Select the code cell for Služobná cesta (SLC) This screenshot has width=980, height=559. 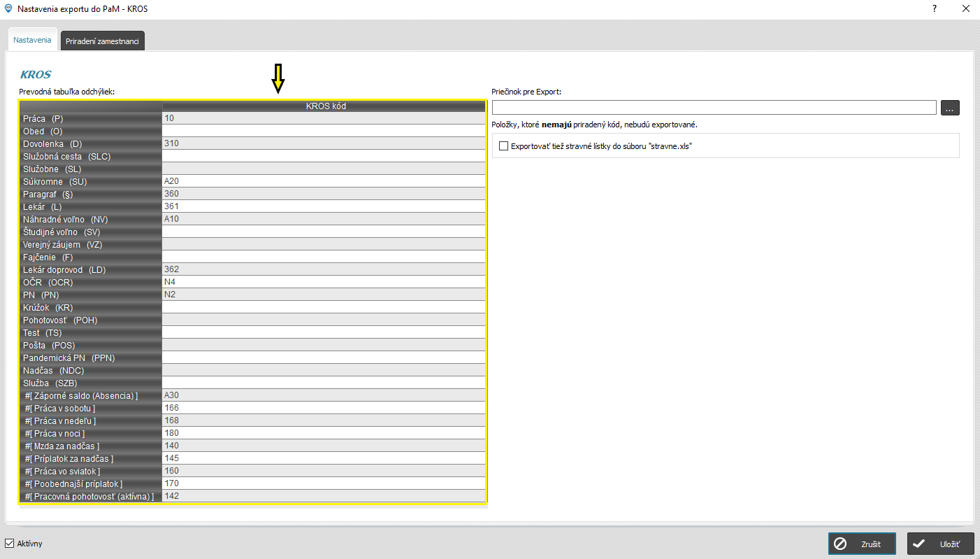(324, 156)
